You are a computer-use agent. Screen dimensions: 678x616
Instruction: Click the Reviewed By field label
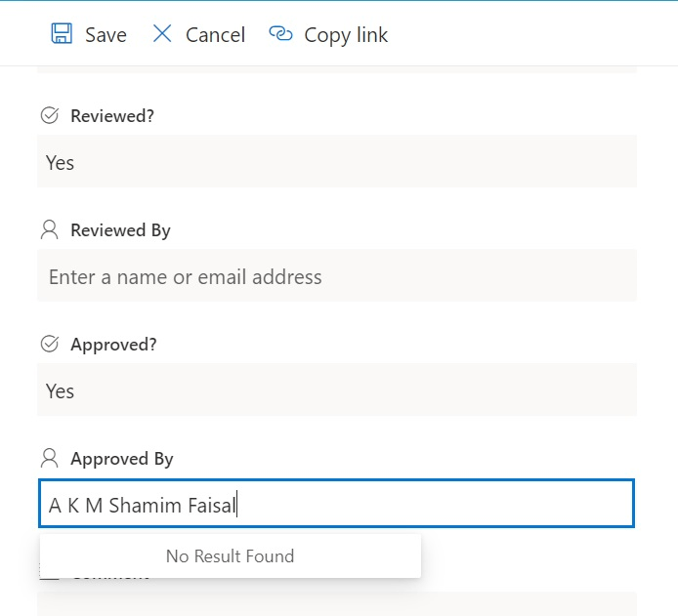[120, 230]
